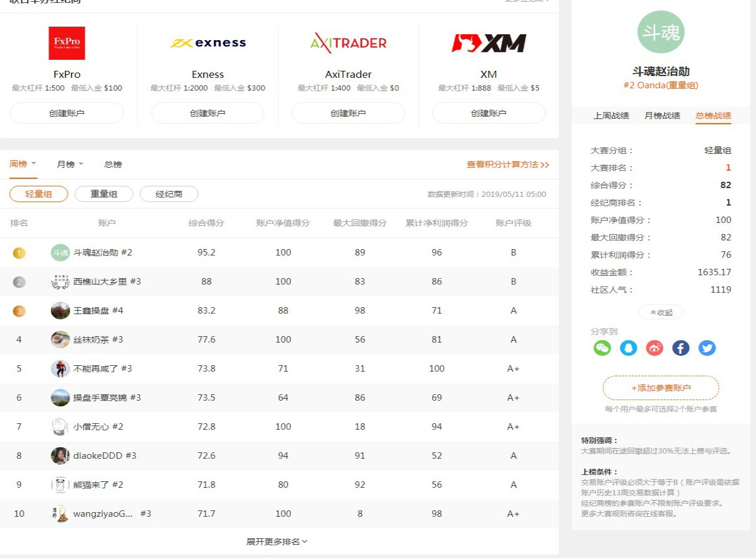
Task: Open 王鑫操盘 avatar
Action: click(60, 311)
